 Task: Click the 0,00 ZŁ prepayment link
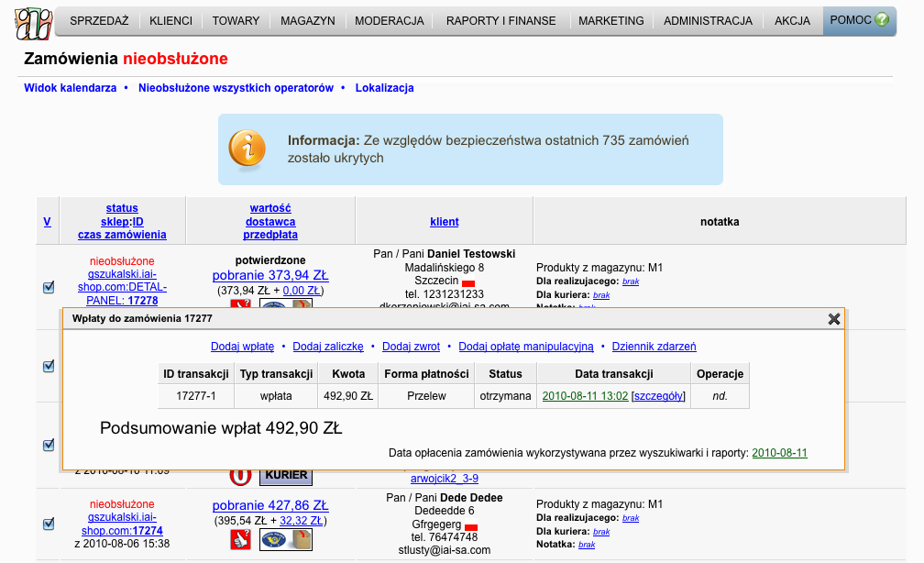pyautogui.click(x=301, y=291)
